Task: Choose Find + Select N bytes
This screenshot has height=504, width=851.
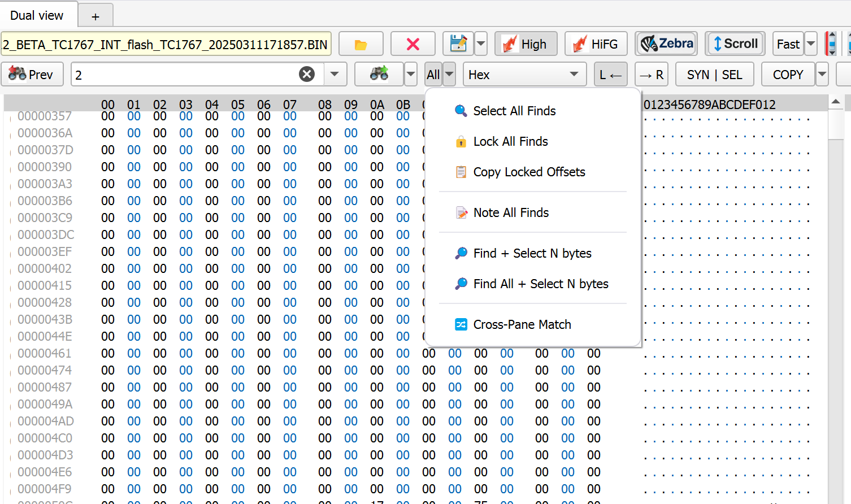Action: click(x=533, y=253)
